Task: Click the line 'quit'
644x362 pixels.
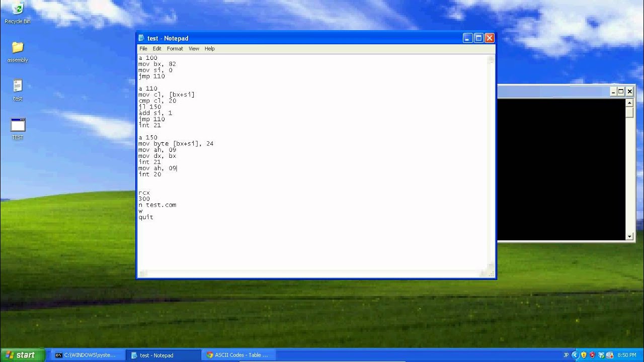Action: [146, 217]
